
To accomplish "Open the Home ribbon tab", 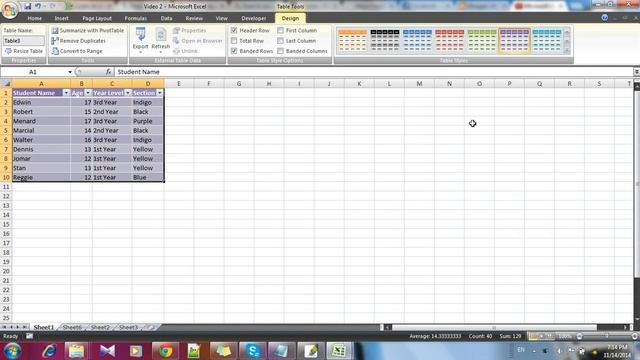I will pos(35,18).
